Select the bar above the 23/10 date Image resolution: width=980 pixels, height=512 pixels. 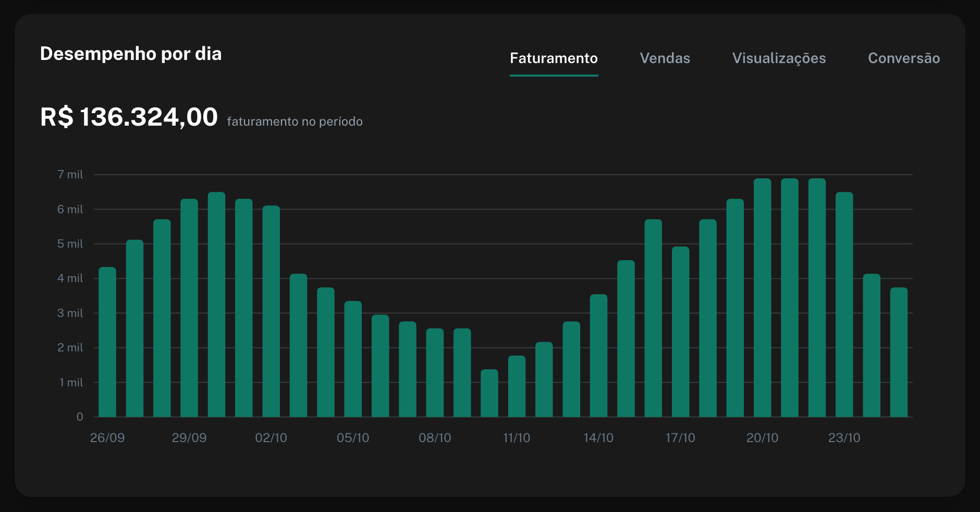(x=844, y=304)
